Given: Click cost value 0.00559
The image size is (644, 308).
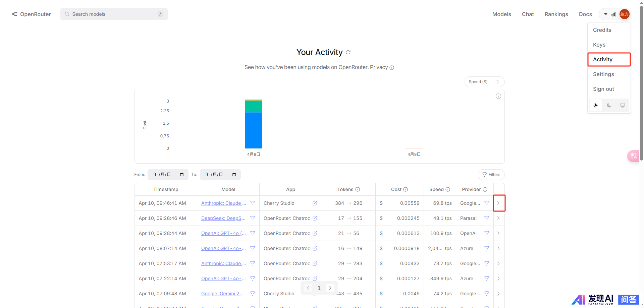Looking at the screenshot, I should click(x=410, y=203).
